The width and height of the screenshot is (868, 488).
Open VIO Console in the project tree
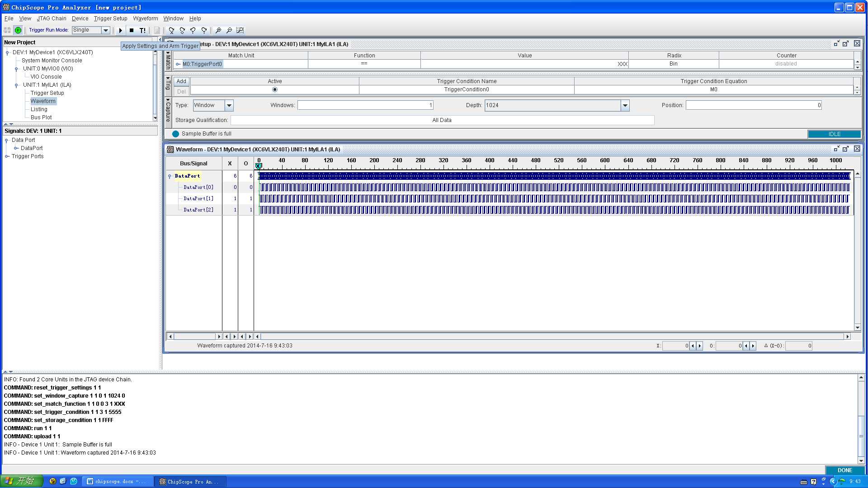coord(46,77)
